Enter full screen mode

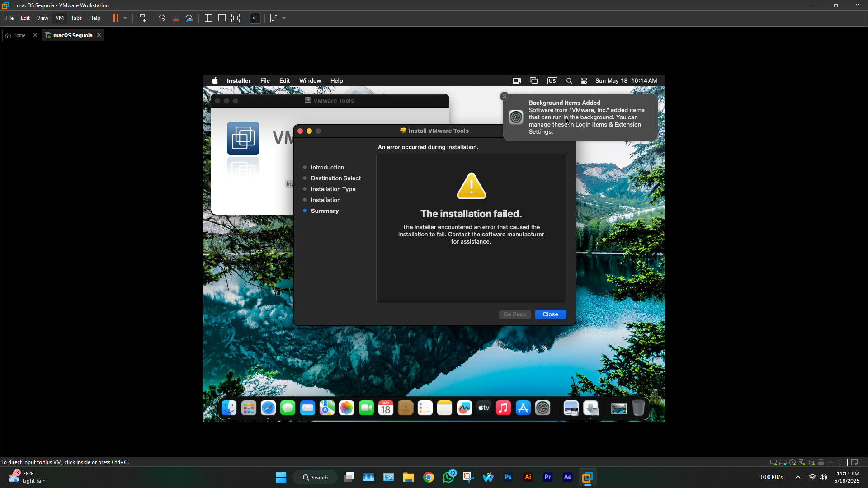tap(236, 18)
